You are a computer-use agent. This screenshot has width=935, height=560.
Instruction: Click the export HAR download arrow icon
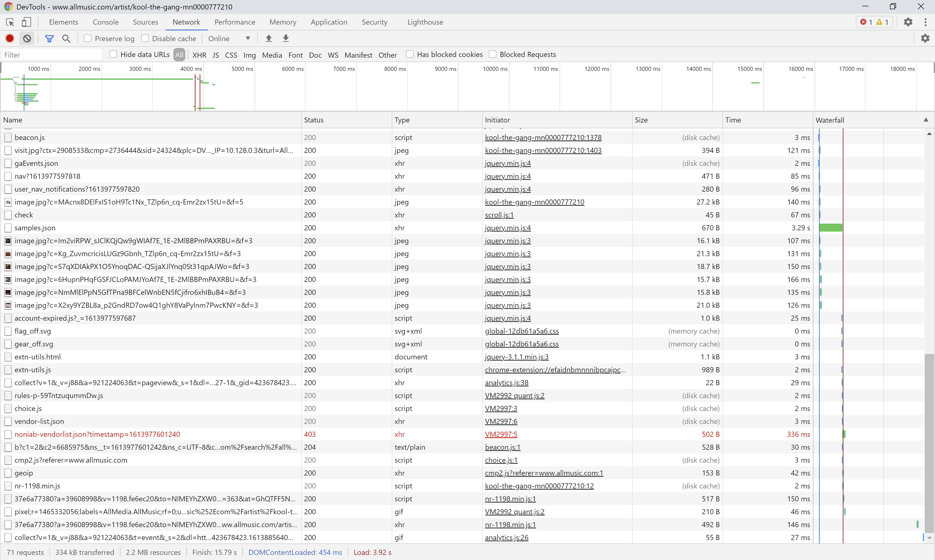[286, 38]
